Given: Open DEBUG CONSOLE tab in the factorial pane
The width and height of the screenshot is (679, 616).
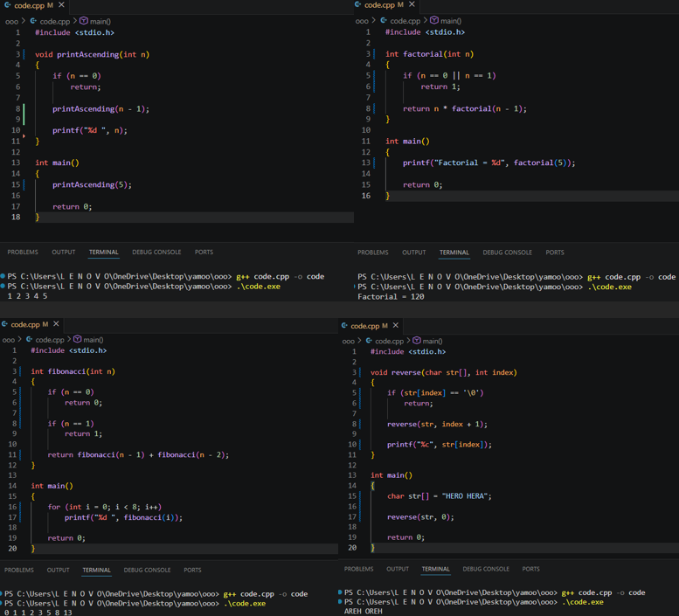Looking at the screenshot, I should pos(508,253).
